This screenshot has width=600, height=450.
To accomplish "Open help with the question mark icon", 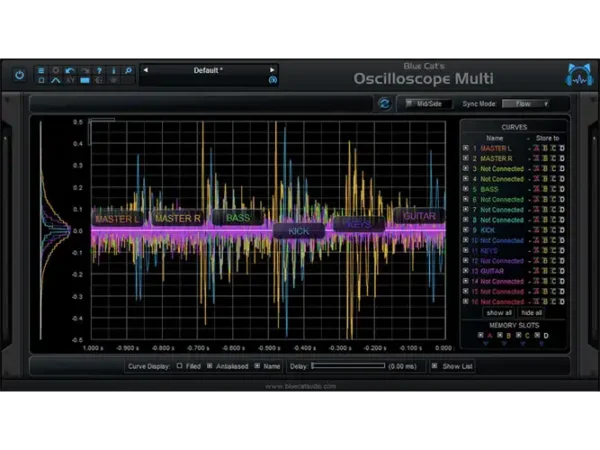I will tap(99, 70).
